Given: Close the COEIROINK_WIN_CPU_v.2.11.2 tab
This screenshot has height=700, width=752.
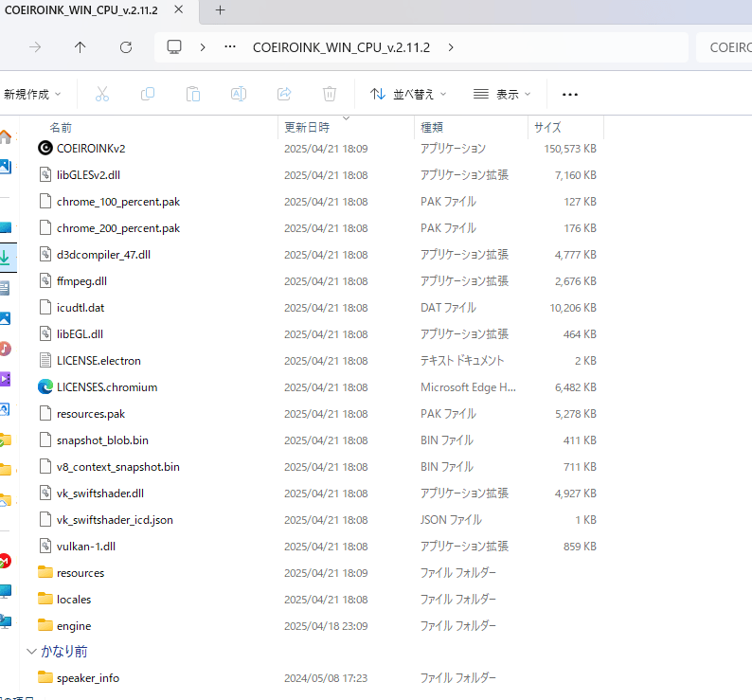Looking at the screenshot, I should (x=178, y=9).
